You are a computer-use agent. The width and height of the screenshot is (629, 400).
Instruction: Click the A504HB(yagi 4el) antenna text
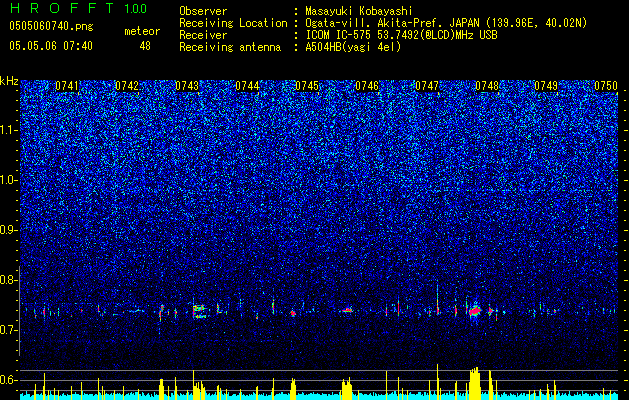(x=353, y=47)
